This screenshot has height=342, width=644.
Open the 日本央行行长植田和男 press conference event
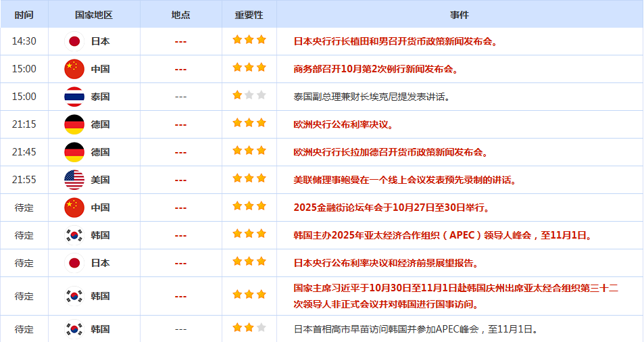coord(396,41)
